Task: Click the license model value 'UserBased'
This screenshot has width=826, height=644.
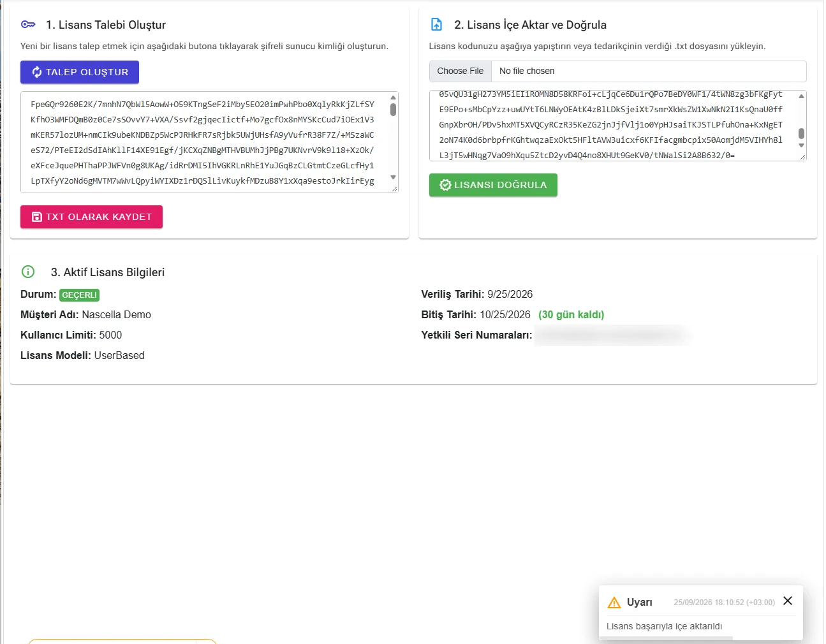Action: click(x=119, y=355)
